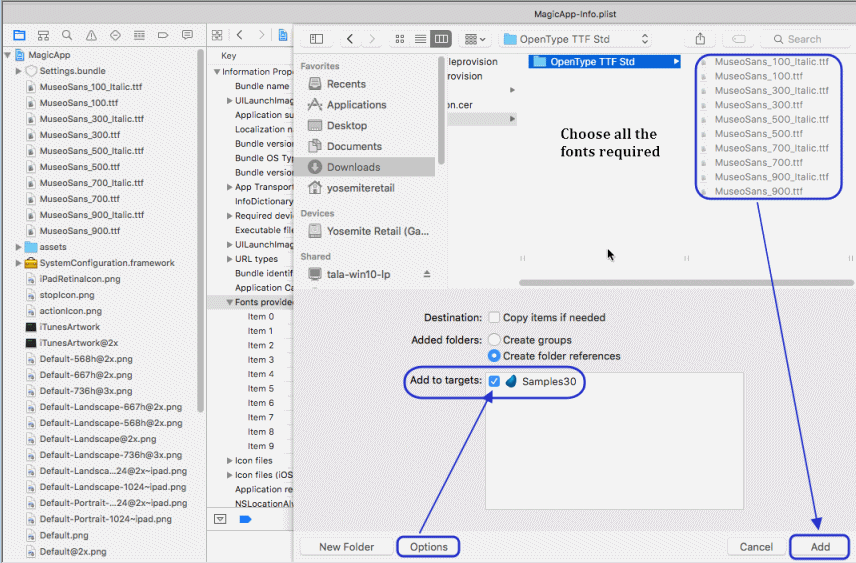Expand SystemConfiguration.framework
Viewport: 856px width, 563px height.
(19, 263)
